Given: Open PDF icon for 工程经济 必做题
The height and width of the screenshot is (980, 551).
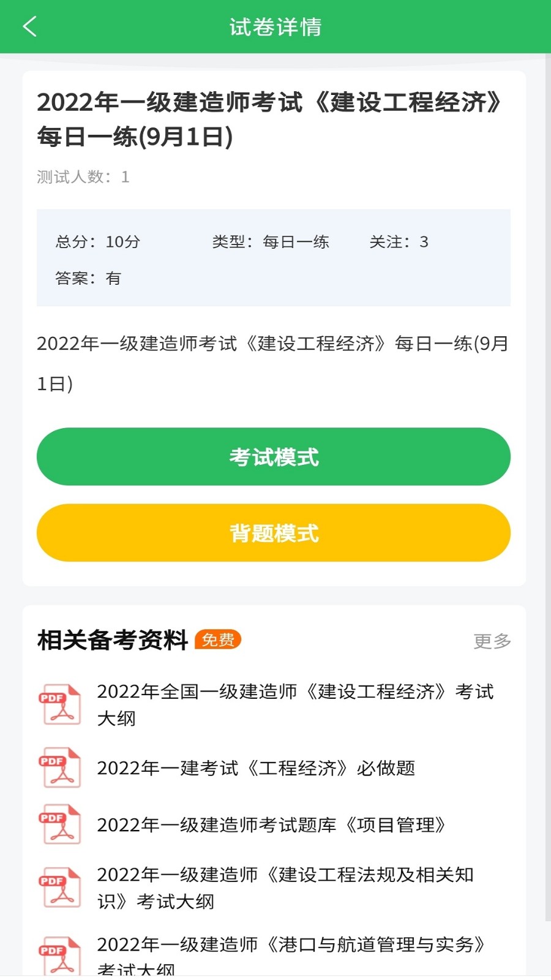Looking at the screenshot, I should pos(60,767).
